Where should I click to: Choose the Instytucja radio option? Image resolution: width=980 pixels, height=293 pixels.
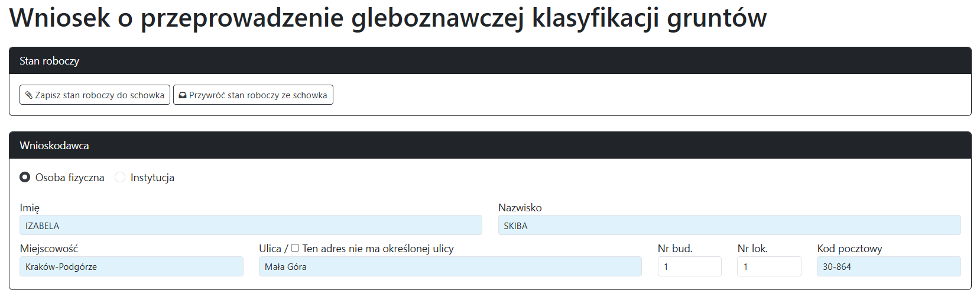click(x=120, y=177)
